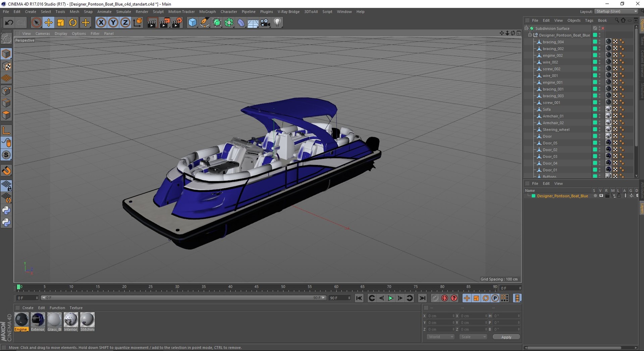The height and width of the screenshot is (351, 644).
Task: Select the Engine material swatch
Action: 21,322
